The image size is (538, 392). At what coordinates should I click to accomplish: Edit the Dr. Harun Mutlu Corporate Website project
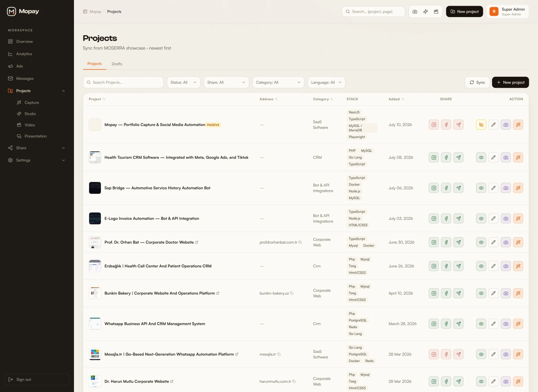493,382
